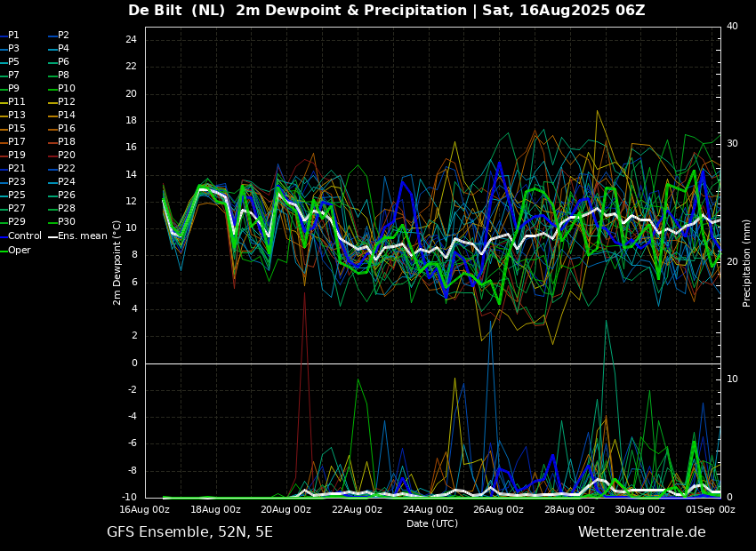
Task: Click the P25 legend label
Action: click(16, 196)
